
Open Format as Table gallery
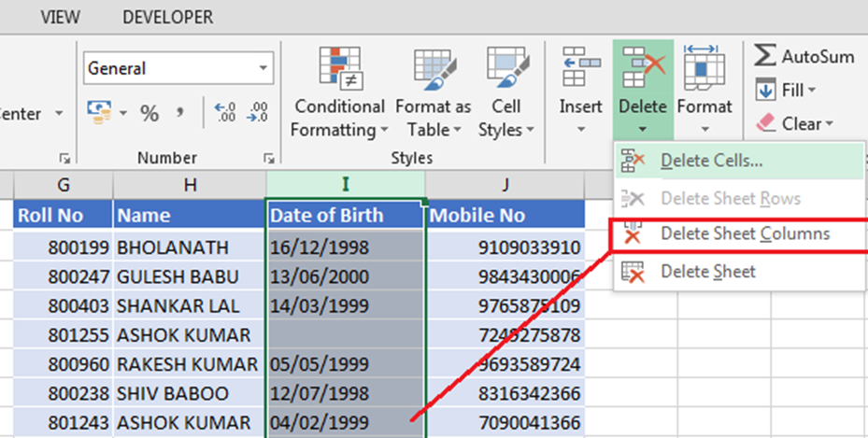pos(433,68)
